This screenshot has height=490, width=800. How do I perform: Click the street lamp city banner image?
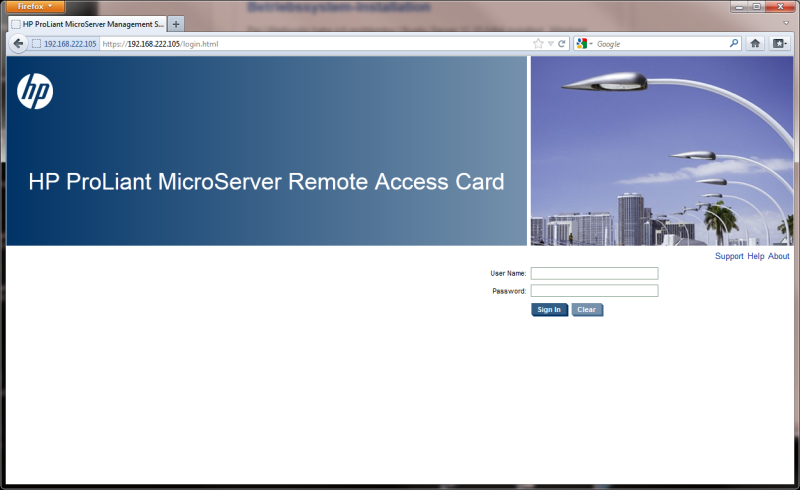coord(662,151)
